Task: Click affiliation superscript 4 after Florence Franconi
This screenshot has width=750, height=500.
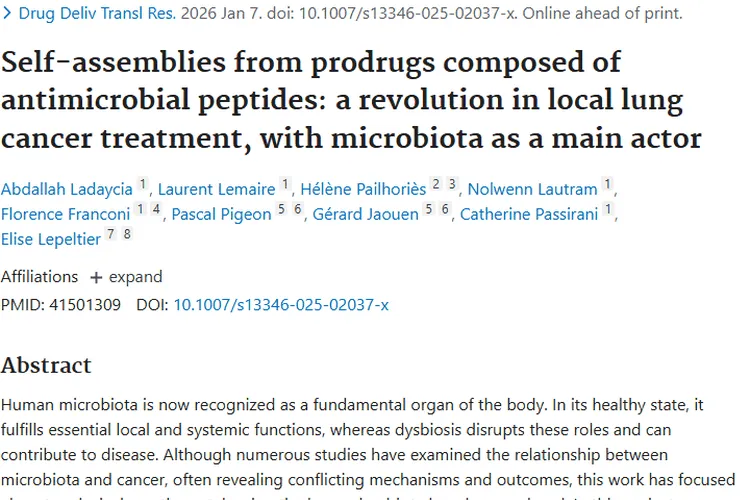Action: [x=156, y=210]
